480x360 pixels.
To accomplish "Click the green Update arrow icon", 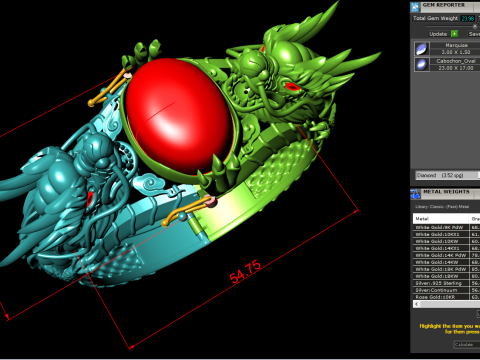I will [x=454, y=34].
